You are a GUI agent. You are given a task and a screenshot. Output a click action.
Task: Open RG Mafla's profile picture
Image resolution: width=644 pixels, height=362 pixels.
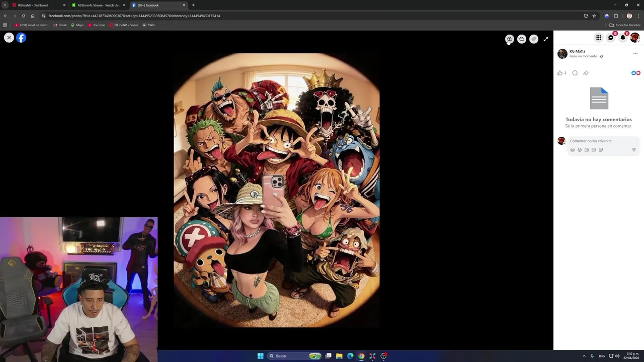562,53
